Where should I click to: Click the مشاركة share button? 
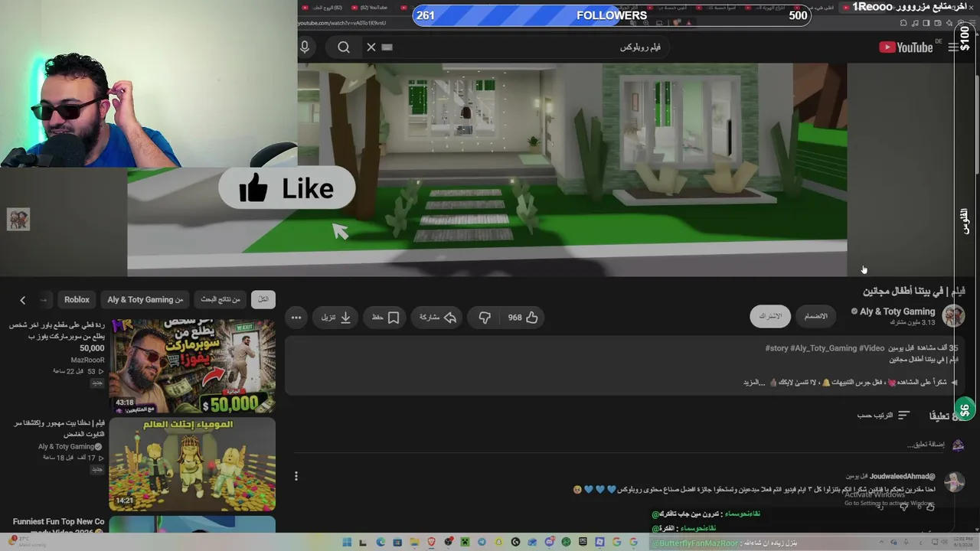[438, 318]
